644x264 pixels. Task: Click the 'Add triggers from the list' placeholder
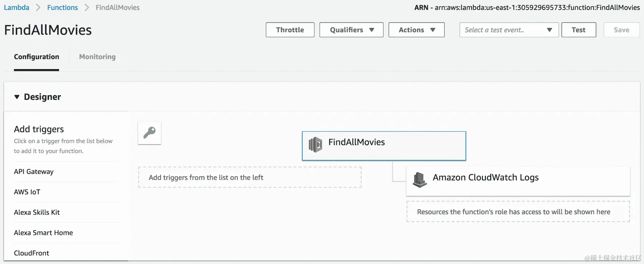click(250, 177)
